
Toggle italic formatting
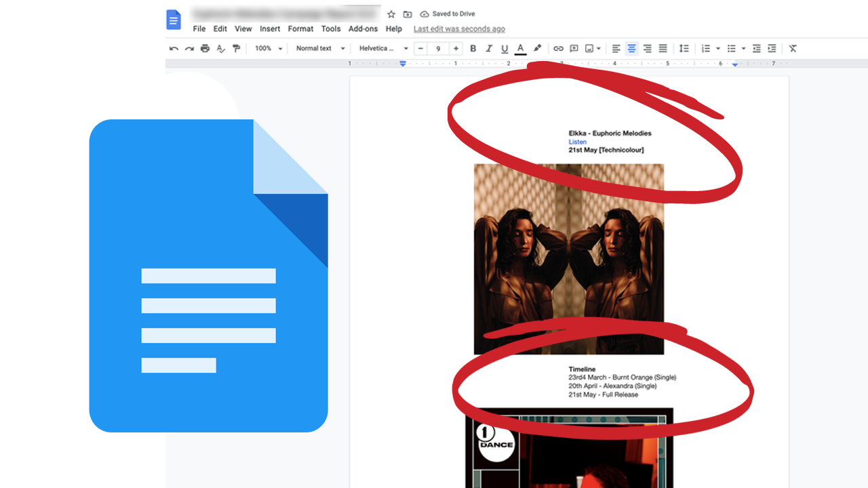pyautogui.click(x=489, y=49)
